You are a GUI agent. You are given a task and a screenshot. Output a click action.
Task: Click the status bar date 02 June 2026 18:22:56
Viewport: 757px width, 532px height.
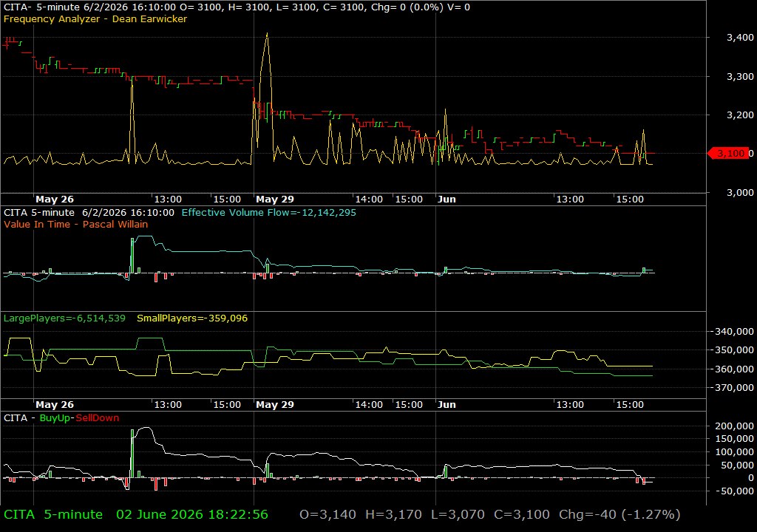(x=192, y=514)
